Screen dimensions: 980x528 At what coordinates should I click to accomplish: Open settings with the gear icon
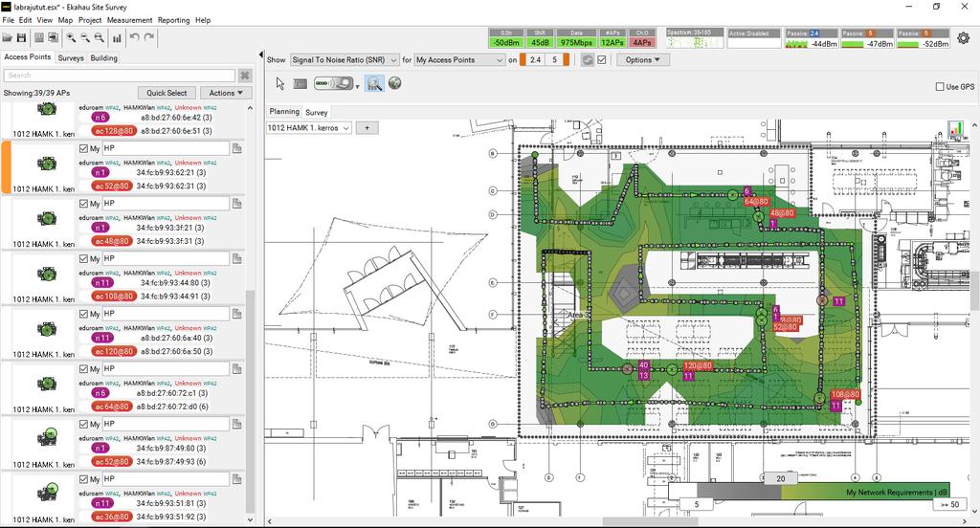[x=963, y=38]
